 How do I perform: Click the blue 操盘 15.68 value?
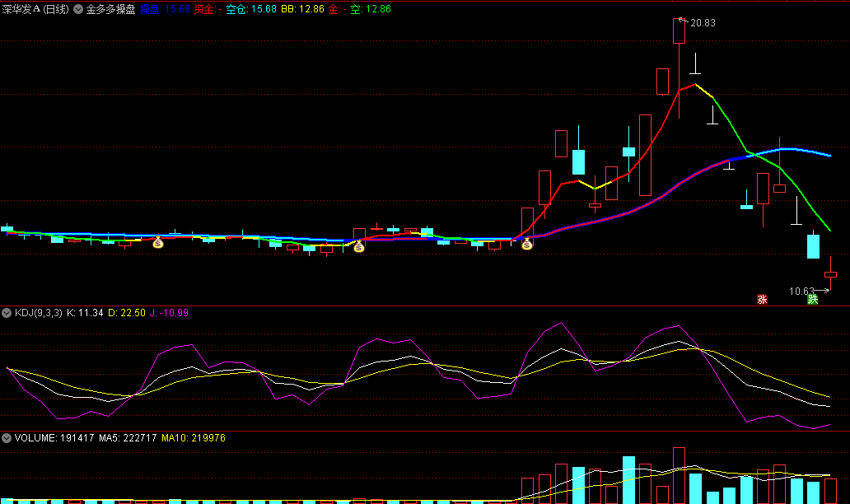pos(164,9)
